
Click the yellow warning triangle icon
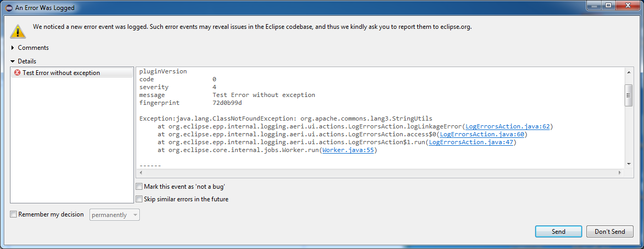coord(18,30)
